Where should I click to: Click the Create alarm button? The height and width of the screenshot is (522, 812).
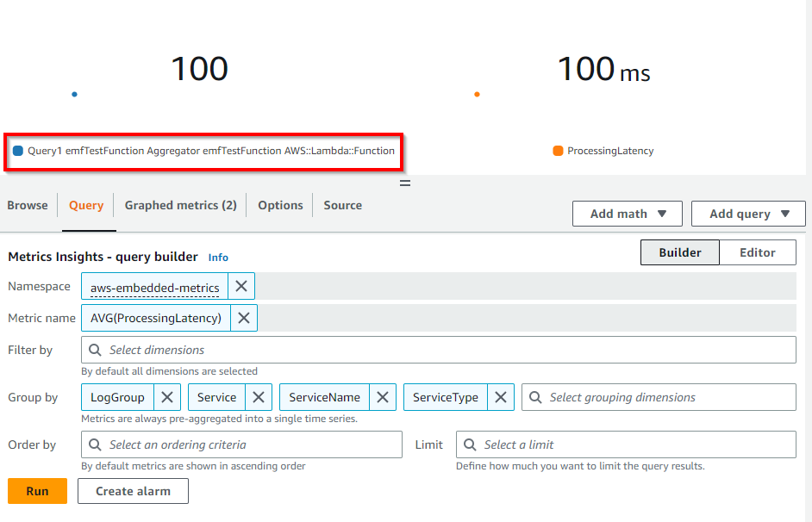133,491
